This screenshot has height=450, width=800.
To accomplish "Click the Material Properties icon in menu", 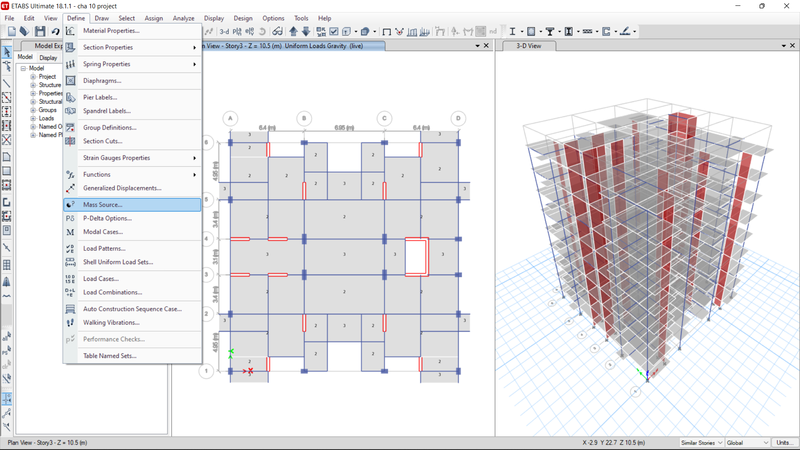I will pos(70,31).
